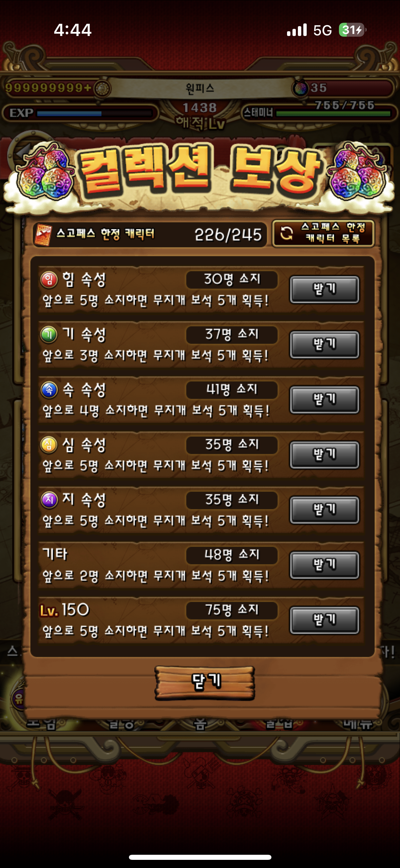Claim the 기 속성 reward with 받기

[x=324, y=345]
